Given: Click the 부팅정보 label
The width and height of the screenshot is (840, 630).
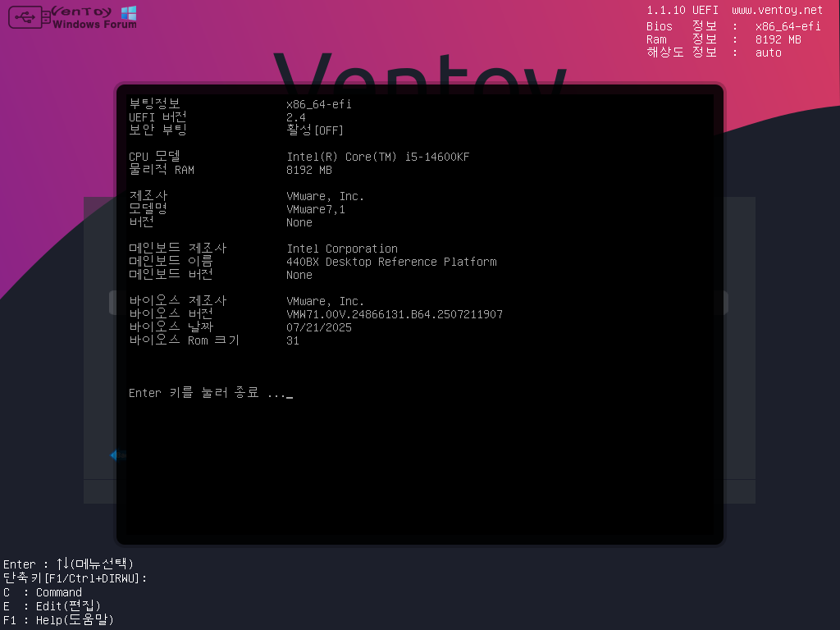Looking at the screenshot, I should point(154,103).
